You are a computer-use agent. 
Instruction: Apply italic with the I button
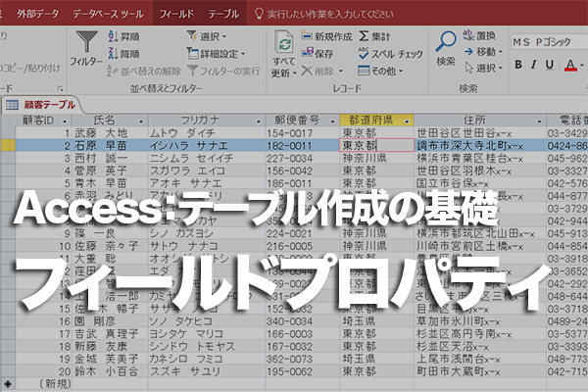(x=534, y=65)
